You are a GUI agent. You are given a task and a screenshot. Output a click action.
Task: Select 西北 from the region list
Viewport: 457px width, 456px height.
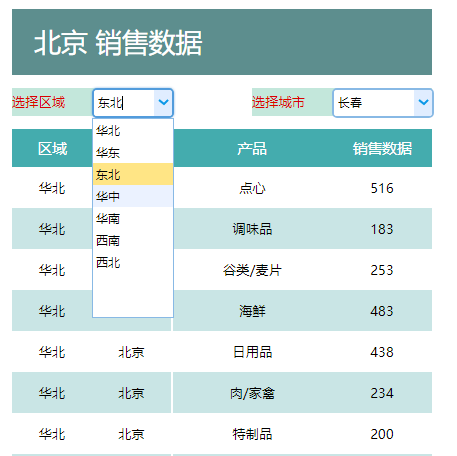[133, 262]
